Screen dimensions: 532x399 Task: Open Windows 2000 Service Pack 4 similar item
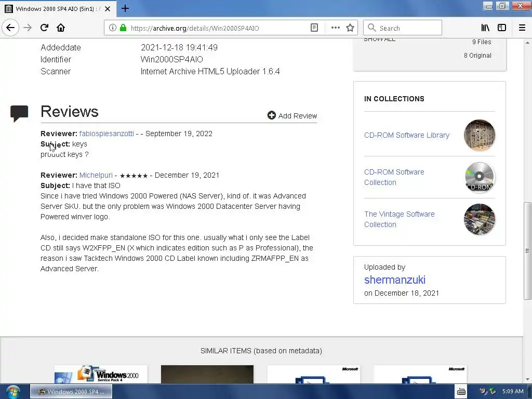[101, 374]
